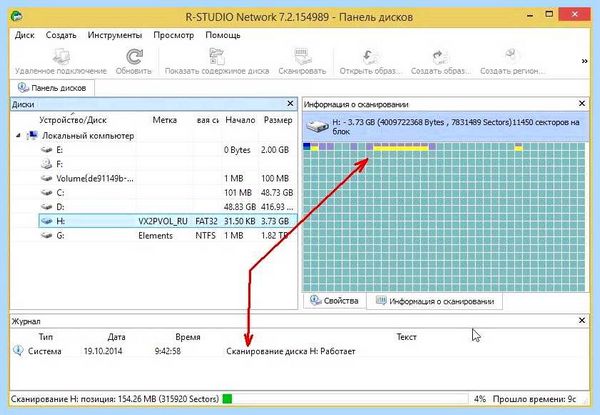The image size is (600, 415).
Task: Click the Создать образ toolbar icon
Action: [440, 57]
